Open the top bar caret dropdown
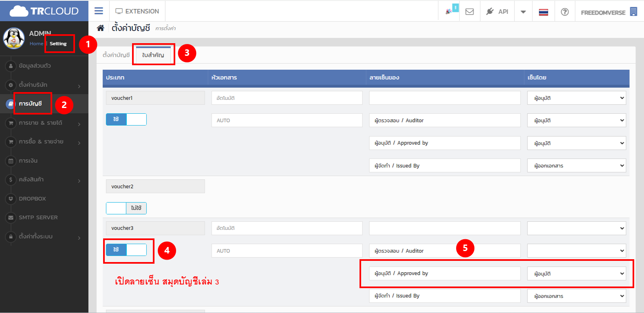The width and height of the screenshot is (644, 313). pyautogui.click(x=523, y=12)
